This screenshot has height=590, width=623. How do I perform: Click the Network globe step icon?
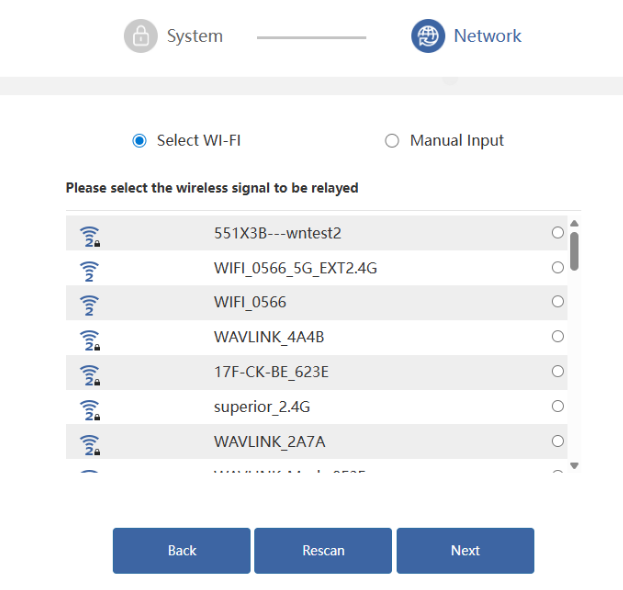pos(428,36)
